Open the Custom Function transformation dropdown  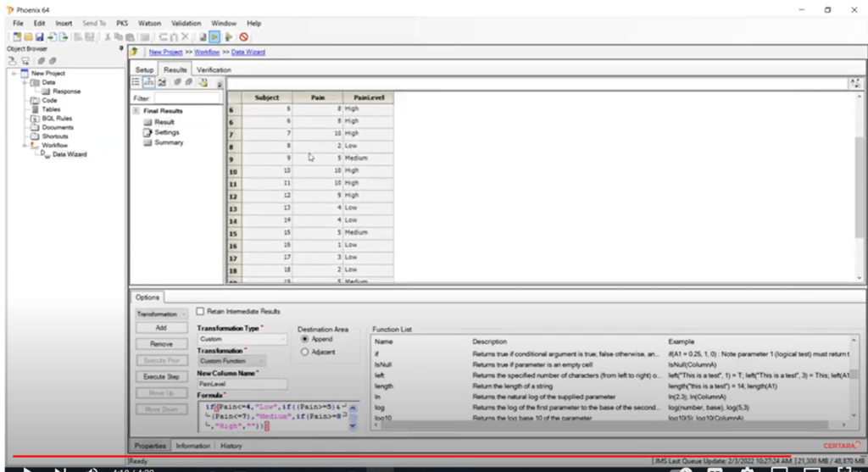pos(231,361)
